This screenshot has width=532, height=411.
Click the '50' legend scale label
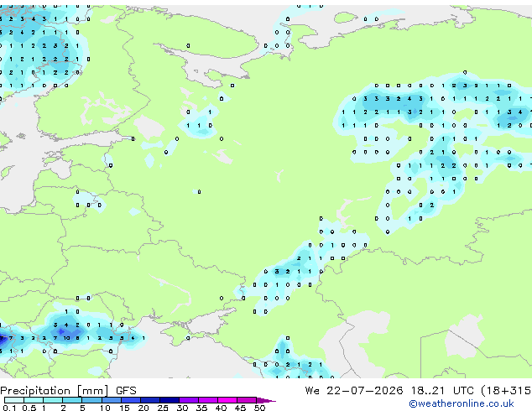tap(259, 408)
